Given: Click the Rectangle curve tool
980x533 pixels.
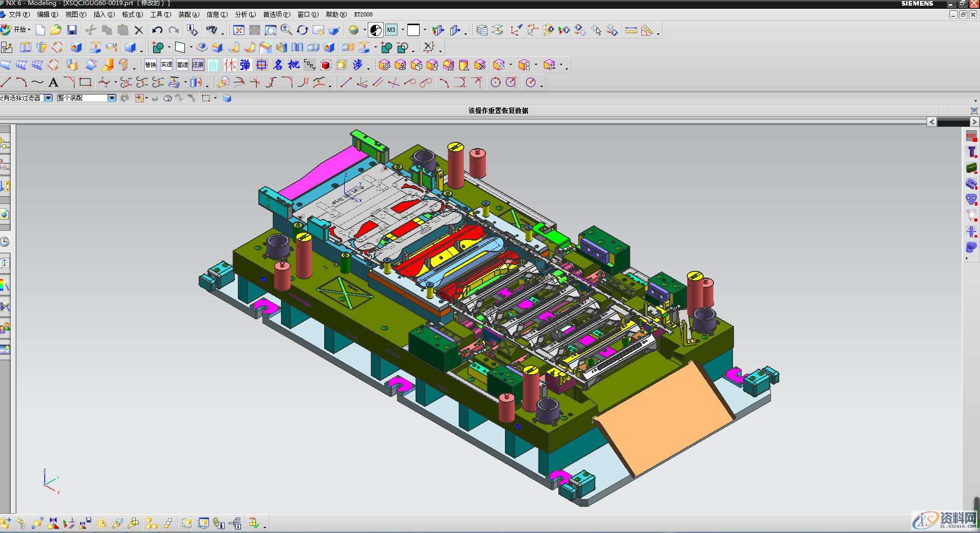Looking at the screenshot, I should [85, 82].
